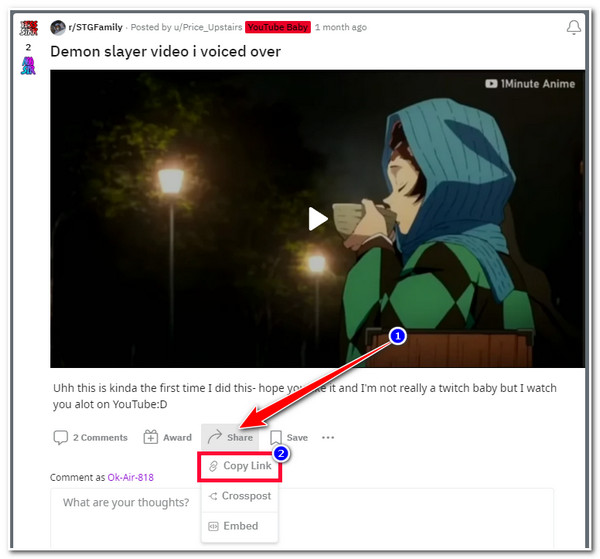Play the Demon slayer video

[x=318, y=219]
